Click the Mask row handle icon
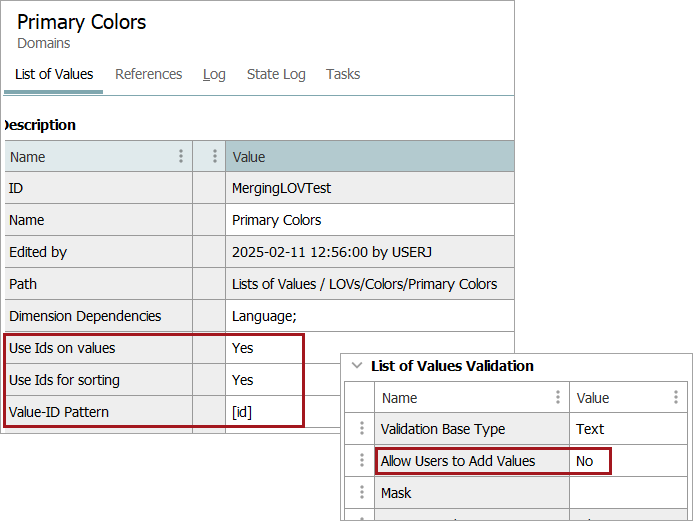 [x=362, y=493]
